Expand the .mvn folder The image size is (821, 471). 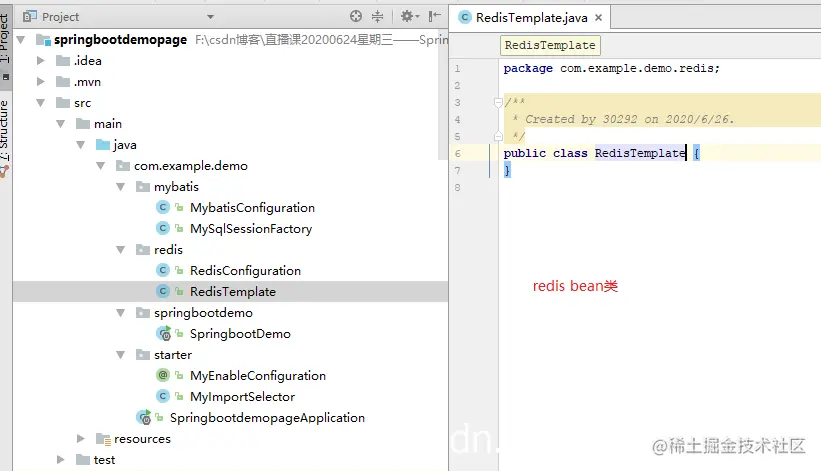[x=41, y=82]
